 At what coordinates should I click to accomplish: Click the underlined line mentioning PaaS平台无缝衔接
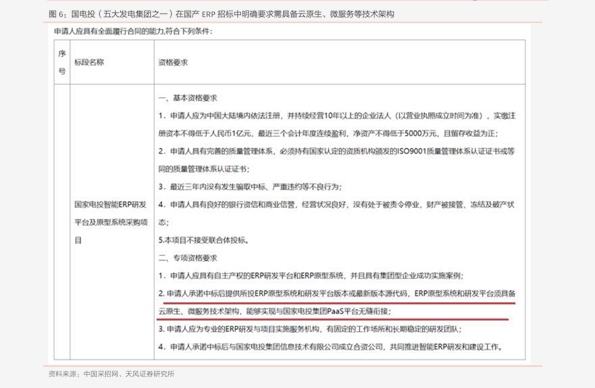pyautogui.click(x=274, y=311)
